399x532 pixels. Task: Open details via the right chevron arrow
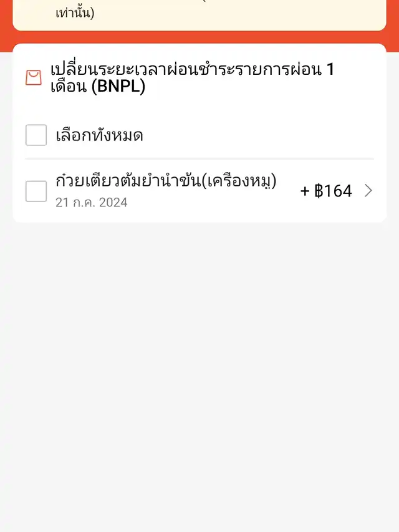coord(368,191)
